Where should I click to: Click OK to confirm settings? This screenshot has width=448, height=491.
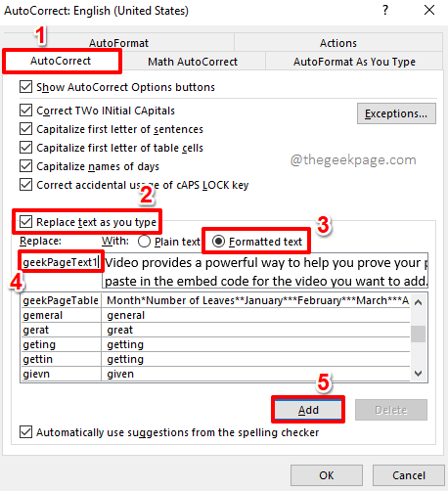tap(327, 475)
